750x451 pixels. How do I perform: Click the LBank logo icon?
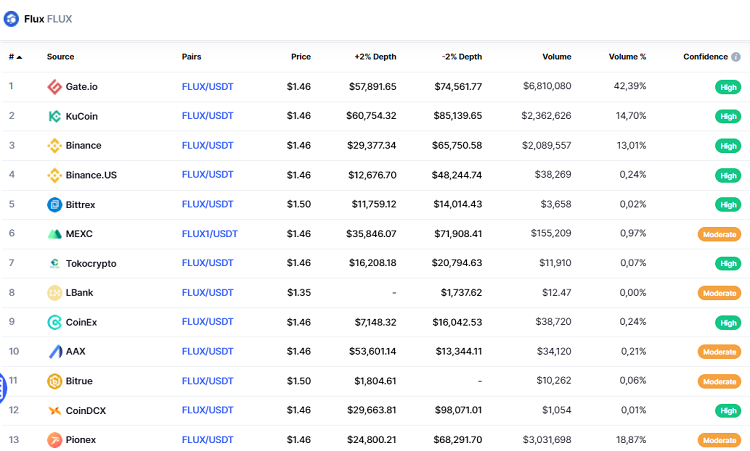click(55, 293)
